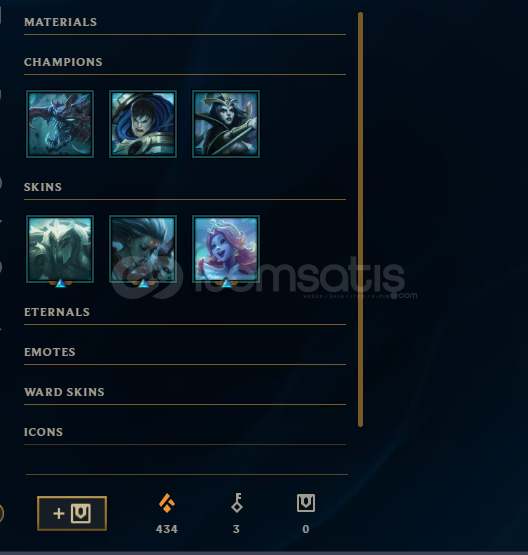This screenshot has height=555, width=528.
Task: Open the Ward Skins section
Action: pos(64,392)
